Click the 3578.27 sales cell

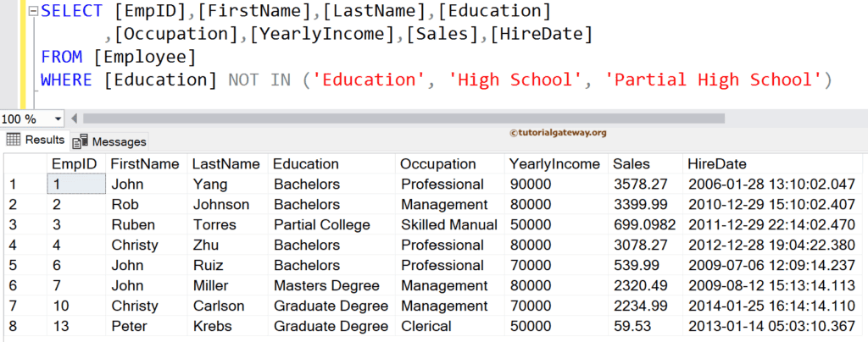tap(645, 184)
